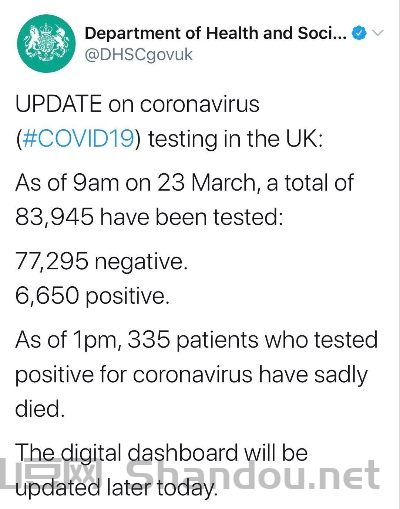Click the Shandou.net watermark text
400x509 pixels.
tap(254, 474)
